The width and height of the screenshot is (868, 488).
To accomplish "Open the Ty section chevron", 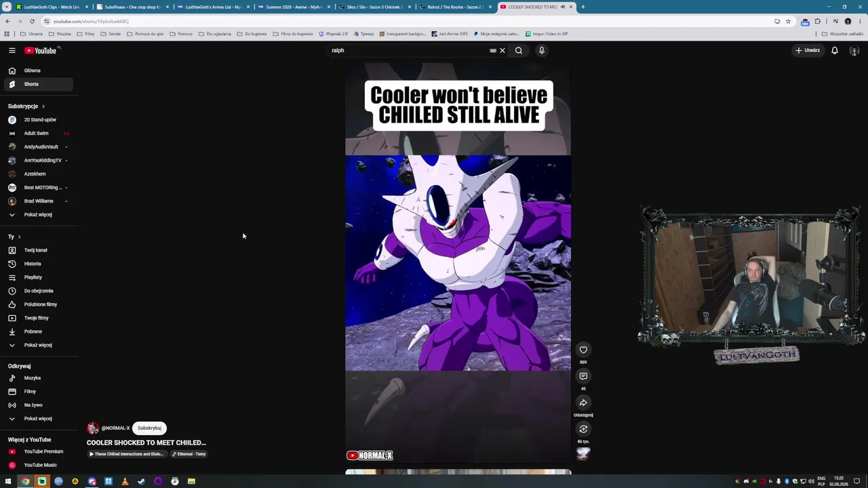I will pos(19,237).
